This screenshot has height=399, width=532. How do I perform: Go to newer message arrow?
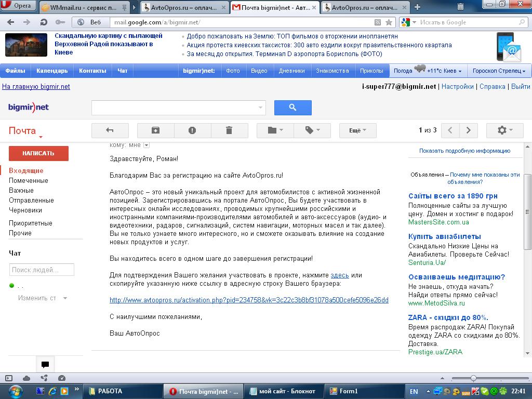click(x=450, y=130)
